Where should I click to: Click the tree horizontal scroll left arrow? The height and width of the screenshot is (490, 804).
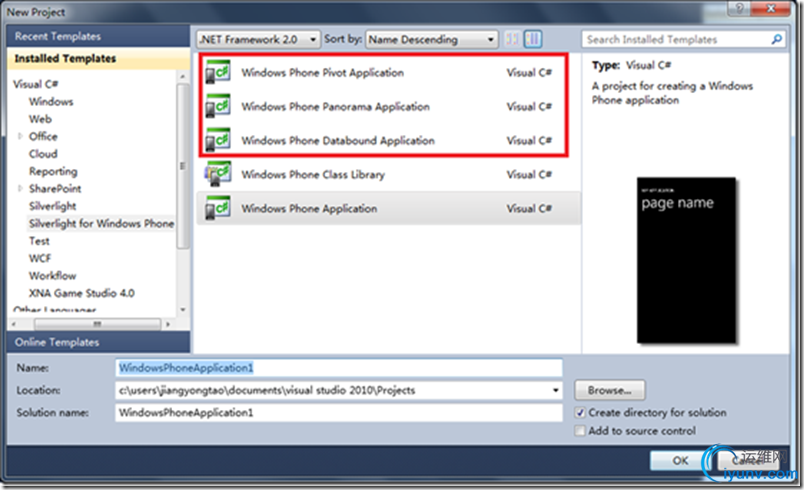14,324
